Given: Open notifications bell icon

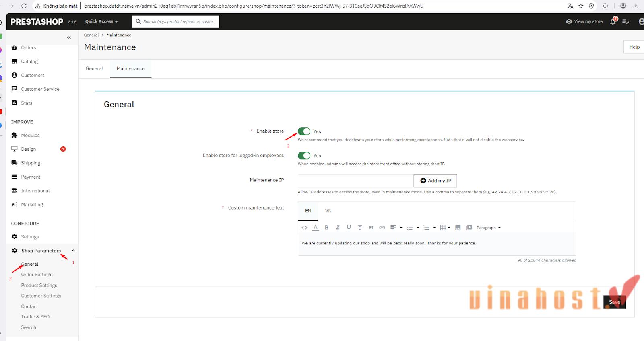Looking at the screenshot, I should click(x=613, y=21).
